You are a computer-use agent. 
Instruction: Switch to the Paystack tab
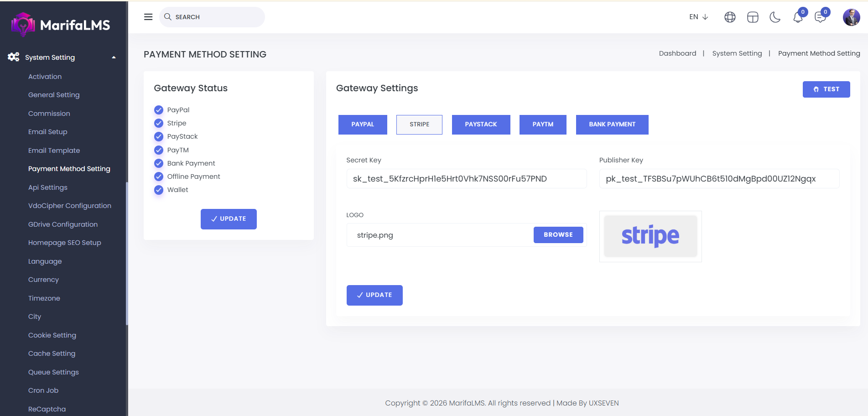(x=481, y=125)
